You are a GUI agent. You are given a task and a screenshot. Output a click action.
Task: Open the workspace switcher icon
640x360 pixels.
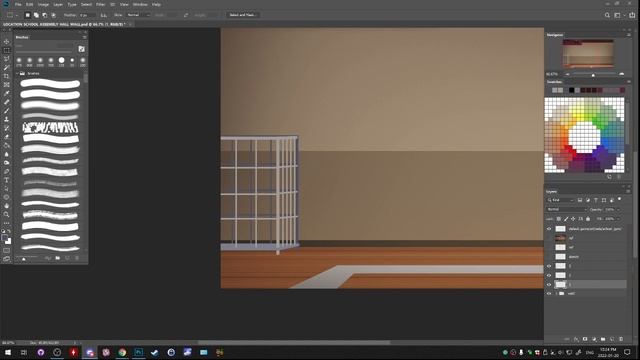coord(618,15)
